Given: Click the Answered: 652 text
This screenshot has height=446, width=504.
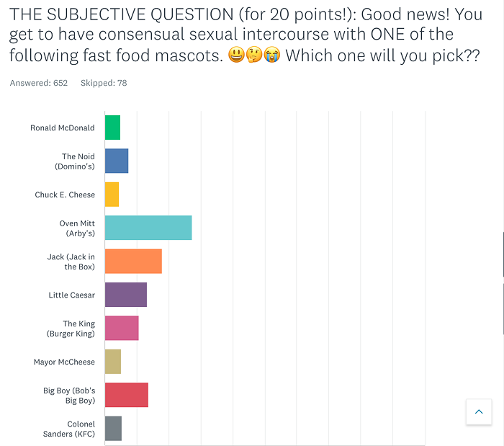Looking at the screenshot, I should (x=39, y=83).
